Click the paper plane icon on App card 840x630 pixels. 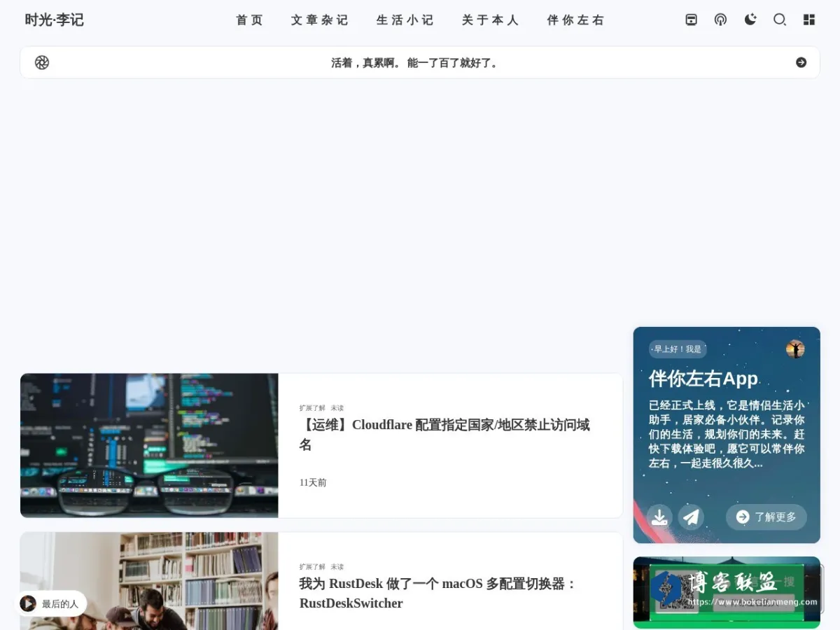pyautogui.click(x=691, y=517)
